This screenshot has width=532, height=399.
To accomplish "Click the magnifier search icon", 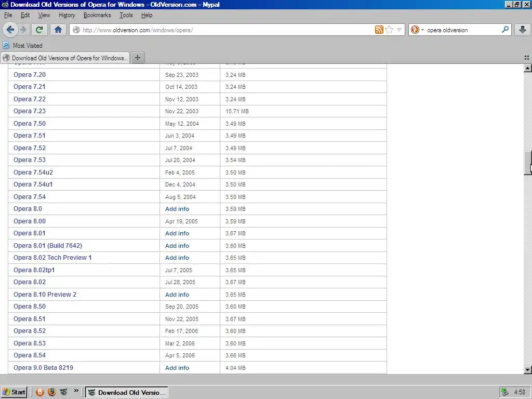I will (505, 30).
